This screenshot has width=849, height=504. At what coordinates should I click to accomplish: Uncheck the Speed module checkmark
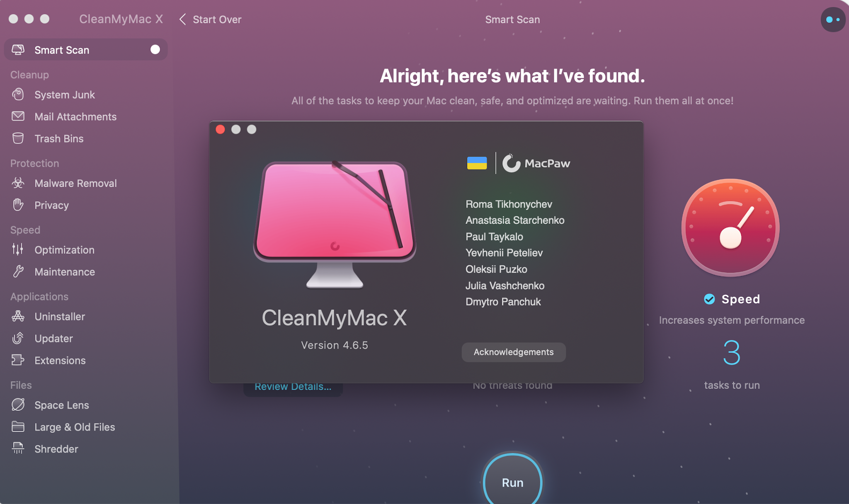point(709,299)
